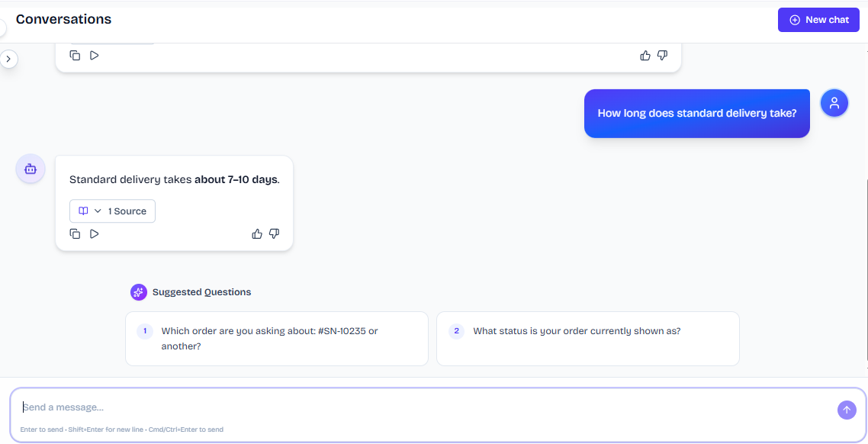Focus the Send a message input

pyautogui.click(x=426, y=407)
